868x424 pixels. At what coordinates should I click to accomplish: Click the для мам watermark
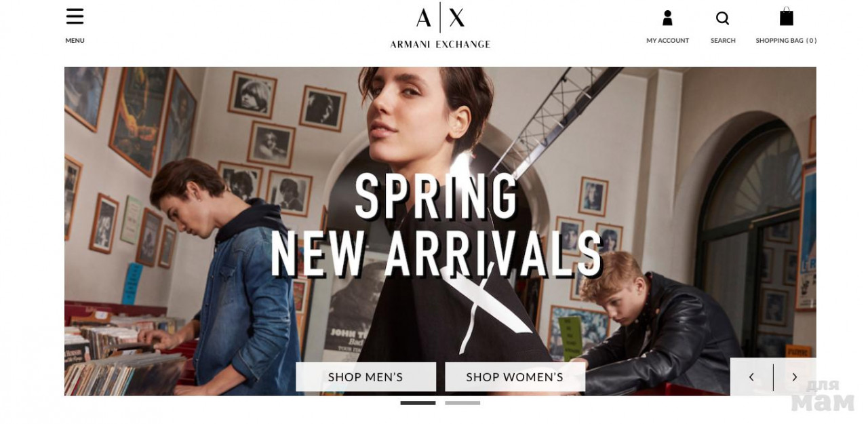823,396
